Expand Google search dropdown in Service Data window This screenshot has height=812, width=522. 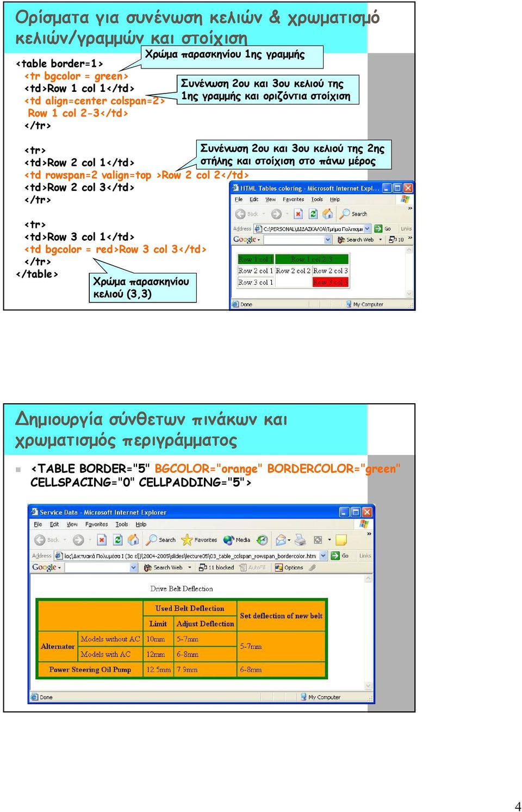click(x=134, y=567)
